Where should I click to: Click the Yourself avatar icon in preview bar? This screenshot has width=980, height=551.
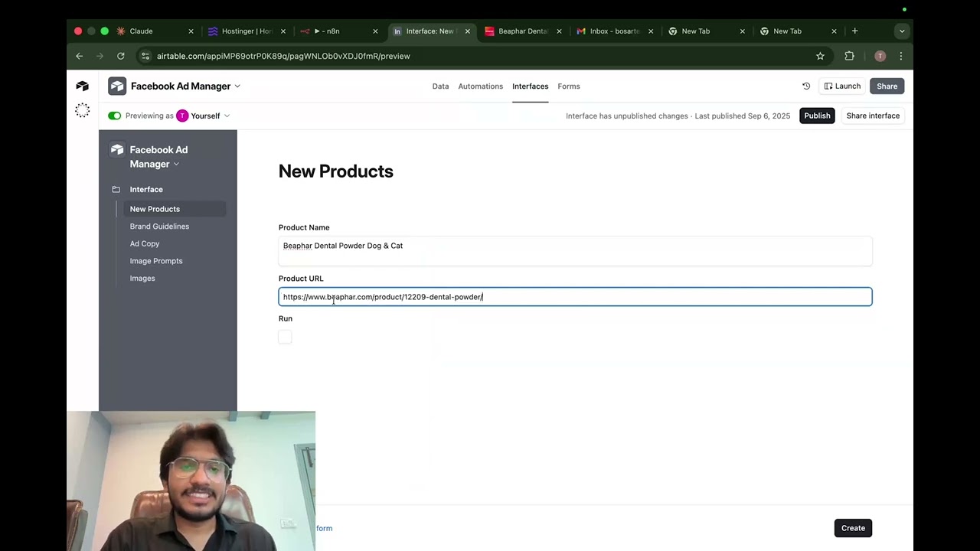tap(182, 116)
